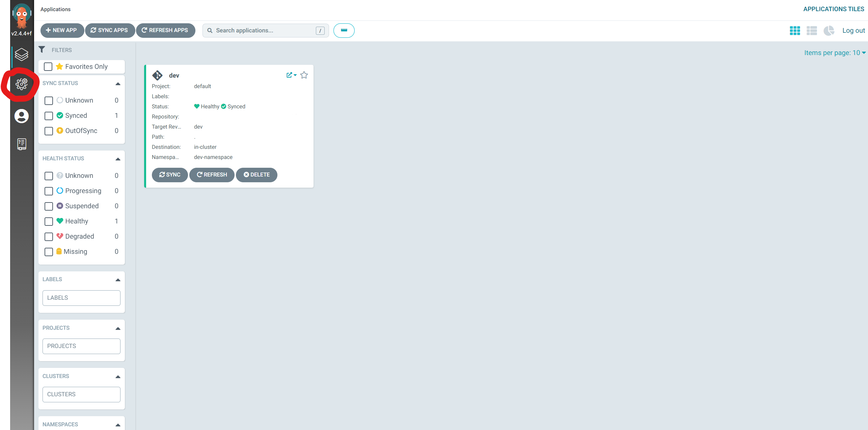Click Applications Tiles header label

click(x=833, y=9)
